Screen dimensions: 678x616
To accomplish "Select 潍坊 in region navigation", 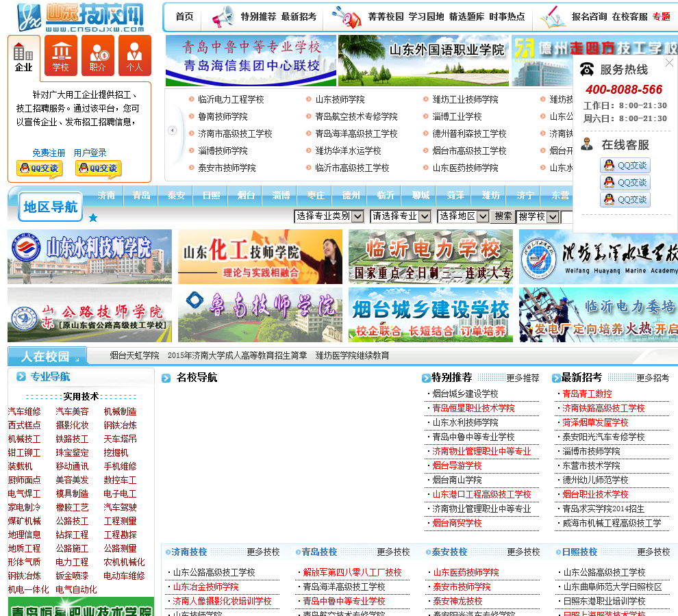I will (490, 195).
